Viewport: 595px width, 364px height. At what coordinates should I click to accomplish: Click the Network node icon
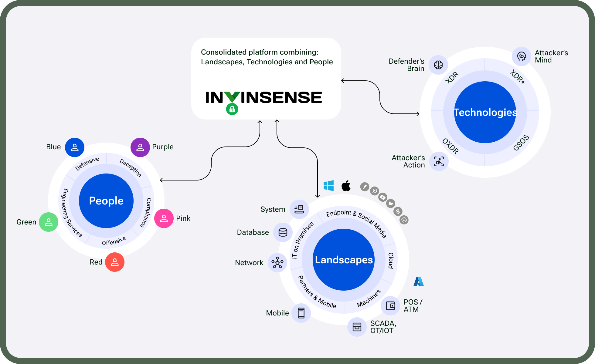[x=277, y=263]
